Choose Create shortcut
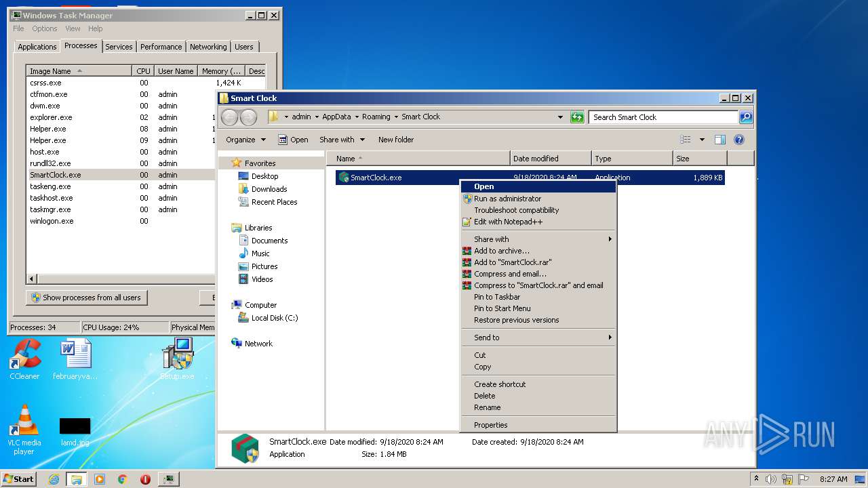868x488 pixels. (x=538, y=384)
